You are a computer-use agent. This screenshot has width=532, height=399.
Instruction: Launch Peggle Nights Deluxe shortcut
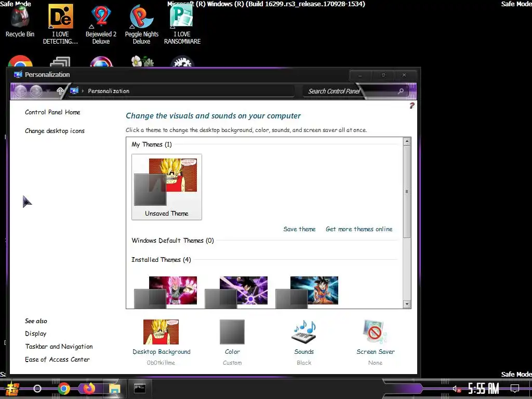(x=141, y=24)
